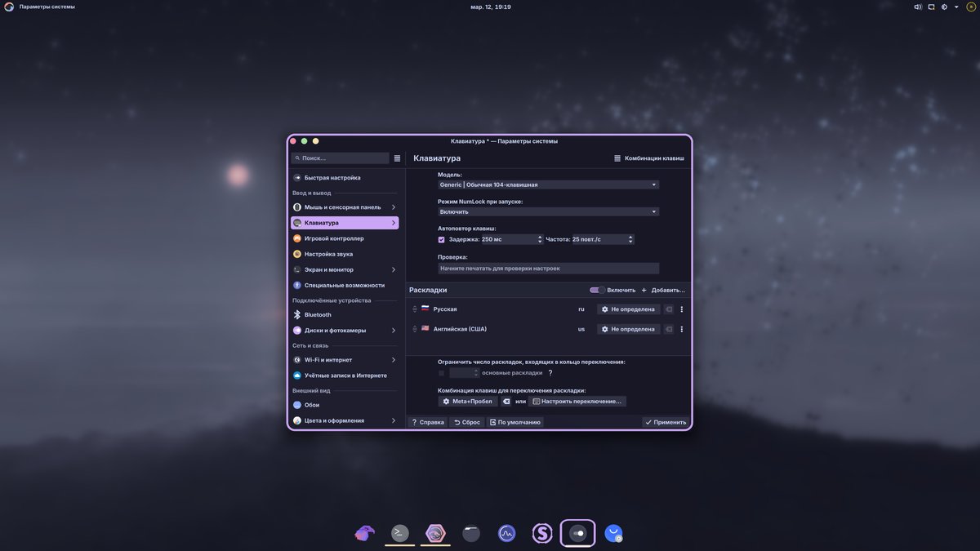Click the question mark hint beside основные раскладки
980x551 pixels.
click(550, 373)
